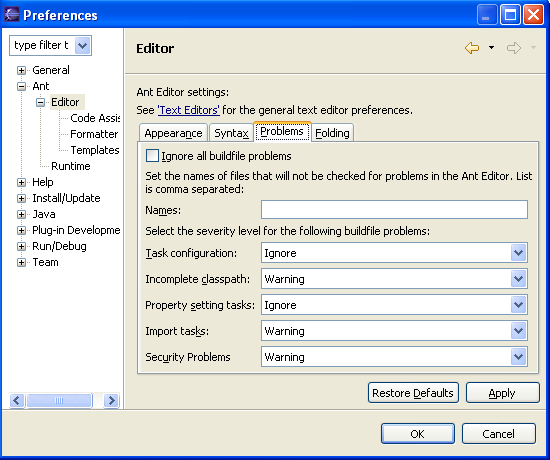Screen dimensions: 550x460
Task: Select the Java tree item label
Action: tap(44, 214)
